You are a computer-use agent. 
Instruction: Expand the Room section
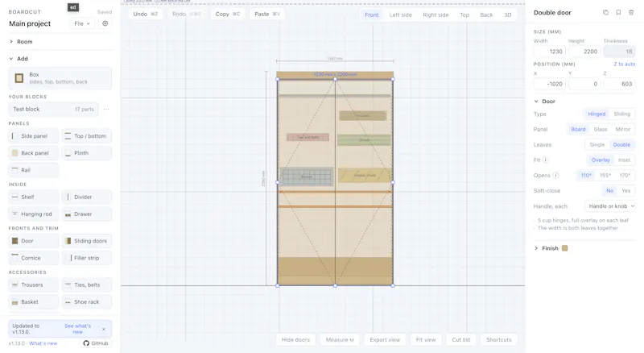(60, 42)
